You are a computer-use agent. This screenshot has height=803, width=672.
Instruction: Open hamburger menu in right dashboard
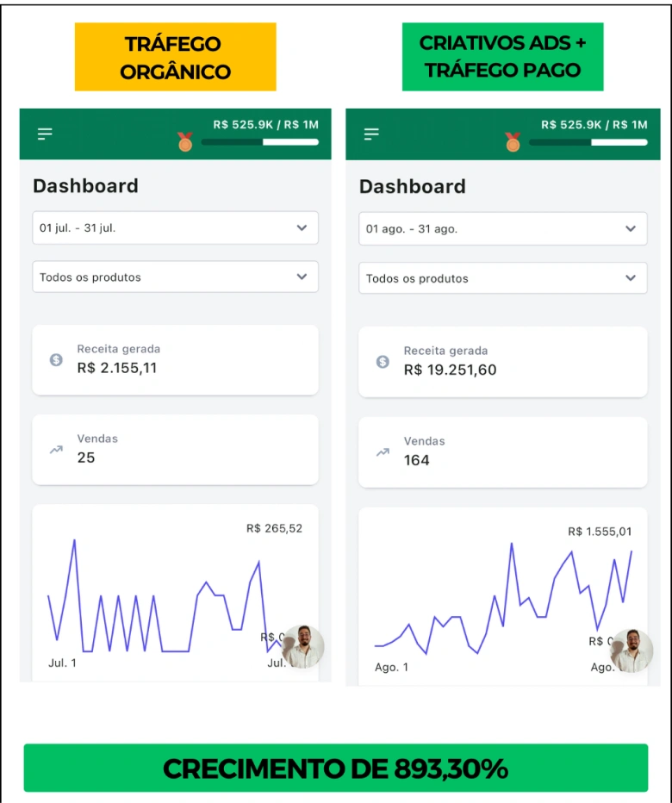point(371,134)
